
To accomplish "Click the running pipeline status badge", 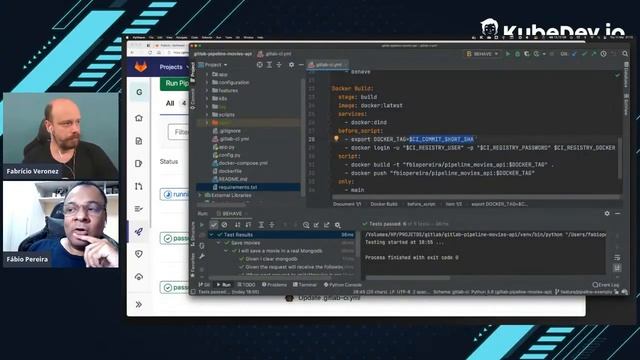I will tap(175, 194).
